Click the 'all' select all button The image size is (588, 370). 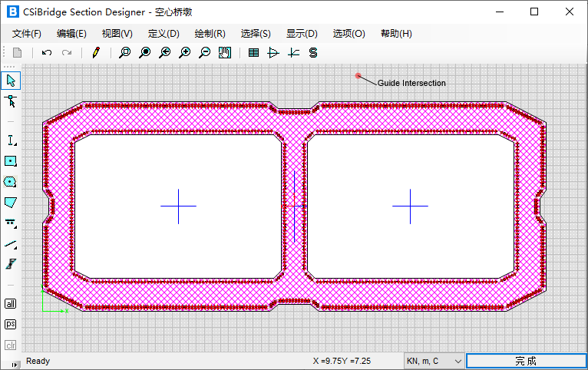11,303
